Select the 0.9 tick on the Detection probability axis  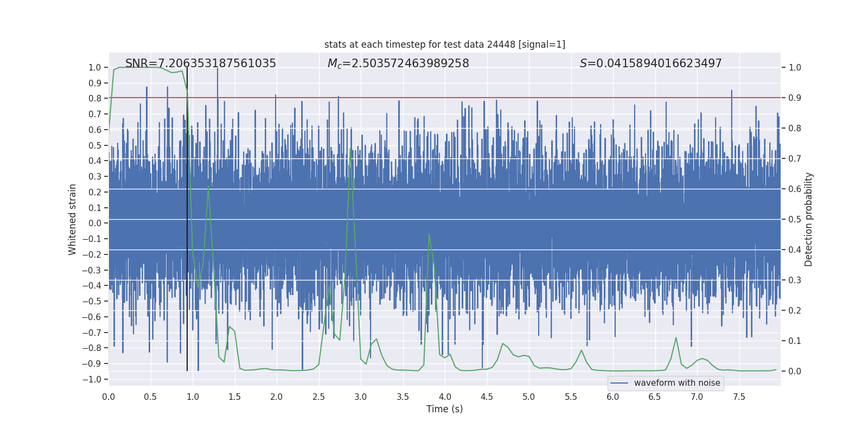[795, 98]
